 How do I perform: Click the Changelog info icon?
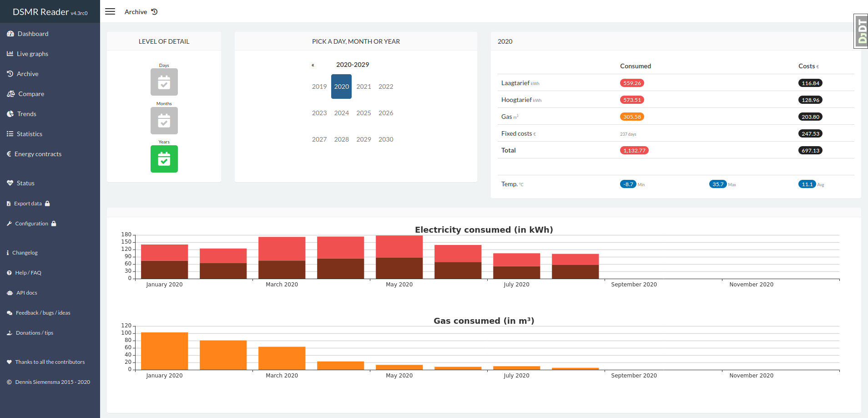click(x=8, y=253)
